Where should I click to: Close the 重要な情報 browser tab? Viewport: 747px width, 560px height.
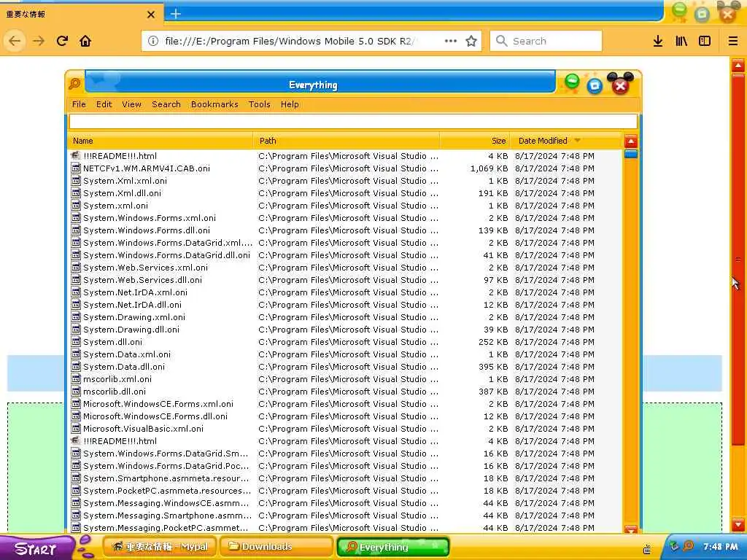(x=150, y=15)
